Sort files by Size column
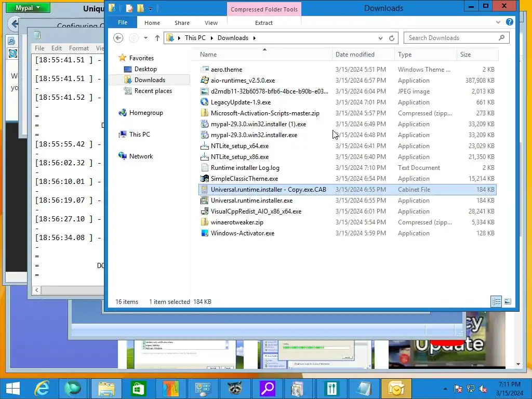 pos(478,54)
